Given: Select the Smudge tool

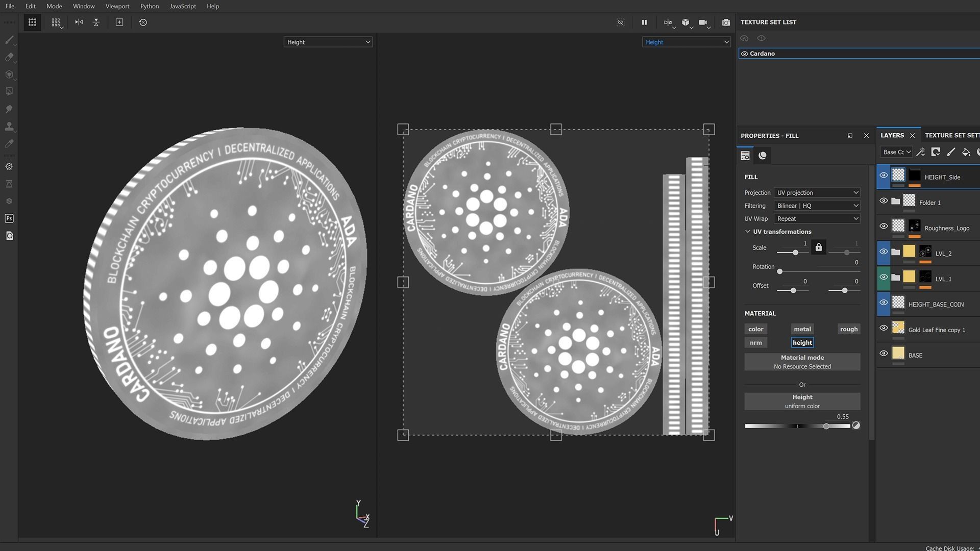Looking at the screenshot, I should [9, 109].
